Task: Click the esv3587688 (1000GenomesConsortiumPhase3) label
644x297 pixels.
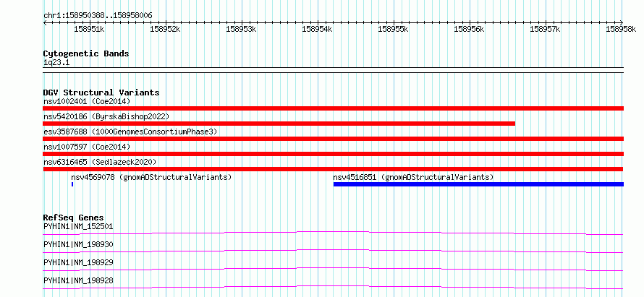Action: (130, 132)
